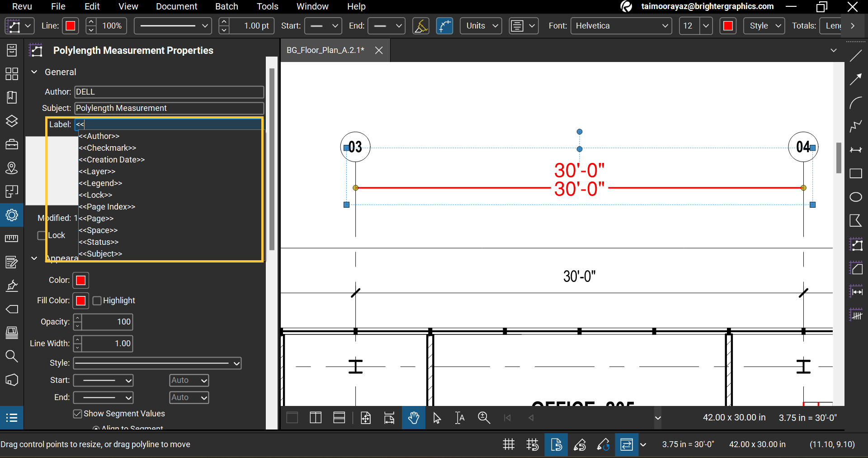Open the File menu

tap(58, 6)
